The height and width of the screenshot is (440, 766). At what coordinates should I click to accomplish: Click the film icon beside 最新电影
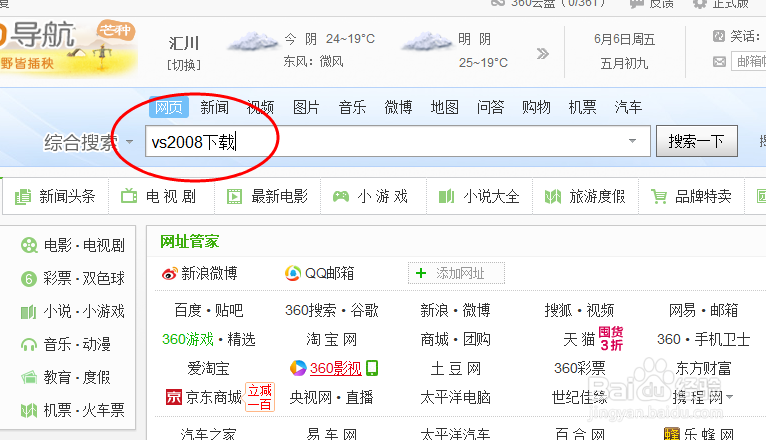tap(234, 197)
